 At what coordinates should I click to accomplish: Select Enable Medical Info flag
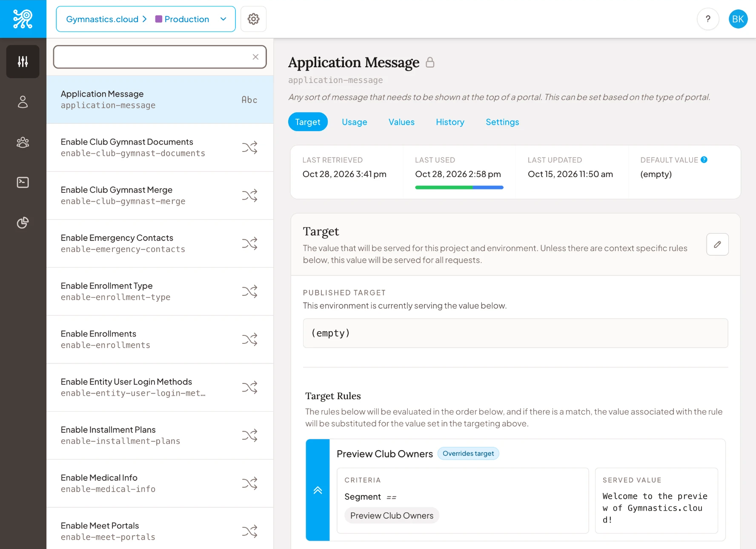coord(160,483)
